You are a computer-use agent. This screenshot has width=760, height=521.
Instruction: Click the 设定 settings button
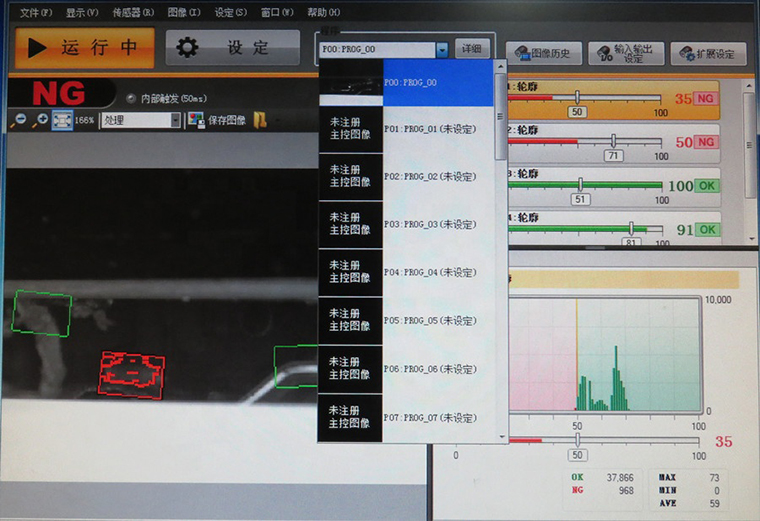pyautogui.click(x=233, y=47)
